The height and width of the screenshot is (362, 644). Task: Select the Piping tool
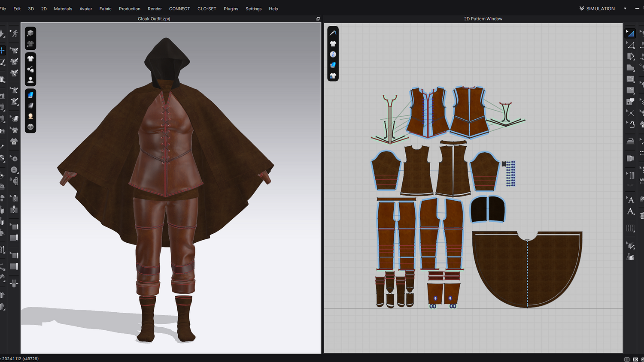14,238
